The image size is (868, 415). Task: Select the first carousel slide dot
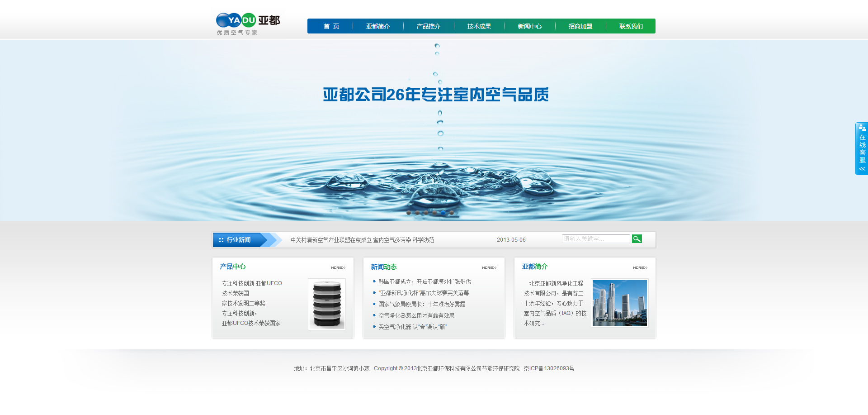coord(409,213)
